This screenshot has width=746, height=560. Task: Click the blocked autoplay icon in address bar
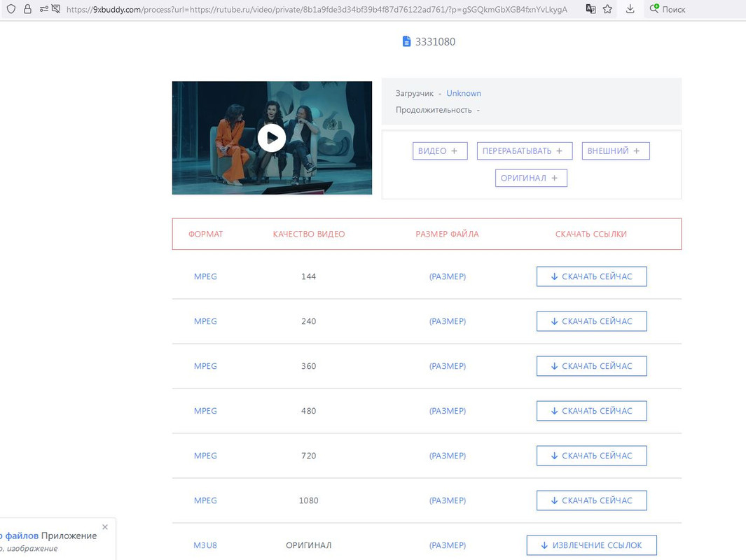(x=56, y=9)
